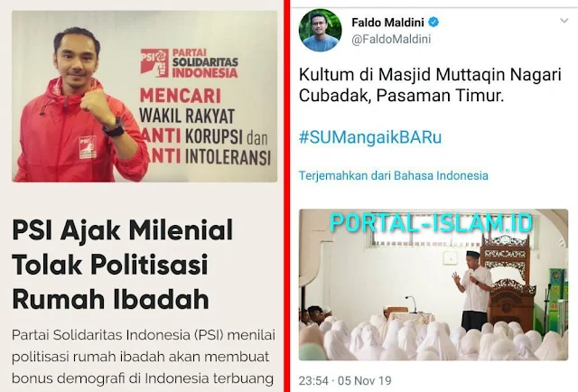Screen dimensions: 578x392
Task: Click the PORTAL-ISLAM.ID watermark text
Action: (x=432, y=222)
